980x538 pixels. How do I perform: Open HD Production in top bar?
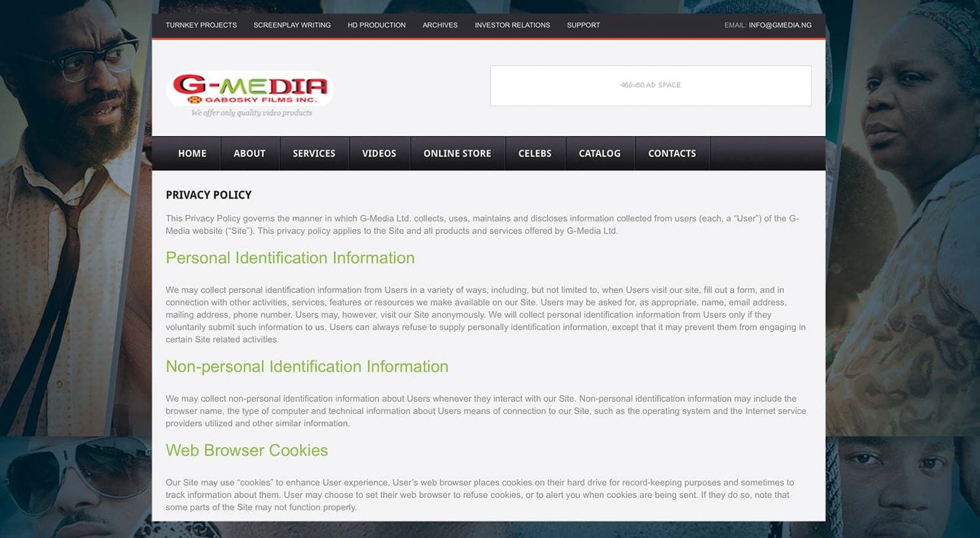click(376, 25)
